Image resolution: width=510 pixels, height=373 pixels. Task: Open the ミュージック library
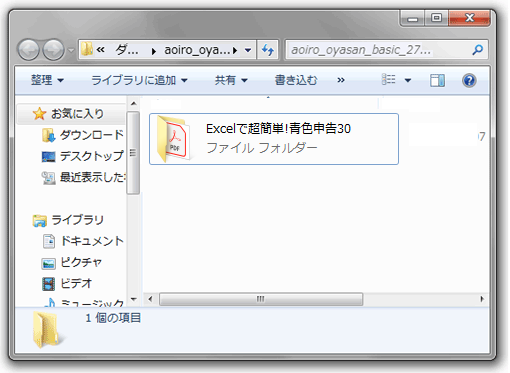[92, 303]
